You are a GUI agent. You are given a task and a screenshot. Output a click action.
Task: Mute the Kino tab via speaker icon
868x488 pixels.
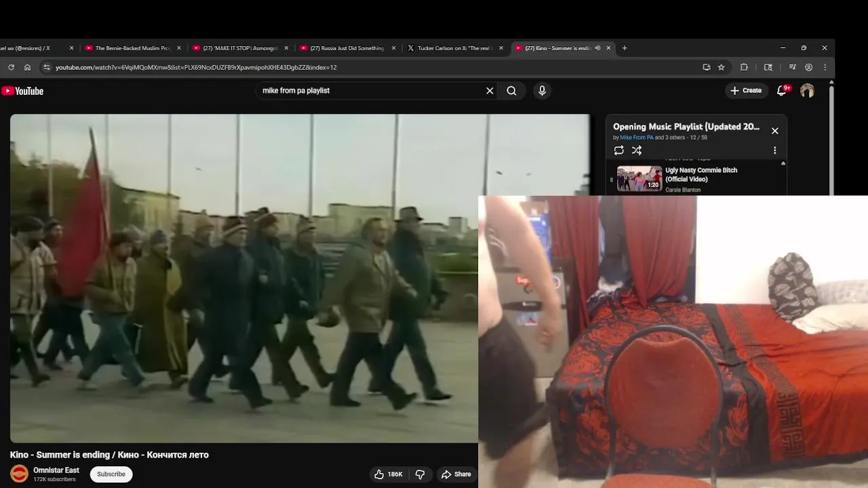point(597,48)
